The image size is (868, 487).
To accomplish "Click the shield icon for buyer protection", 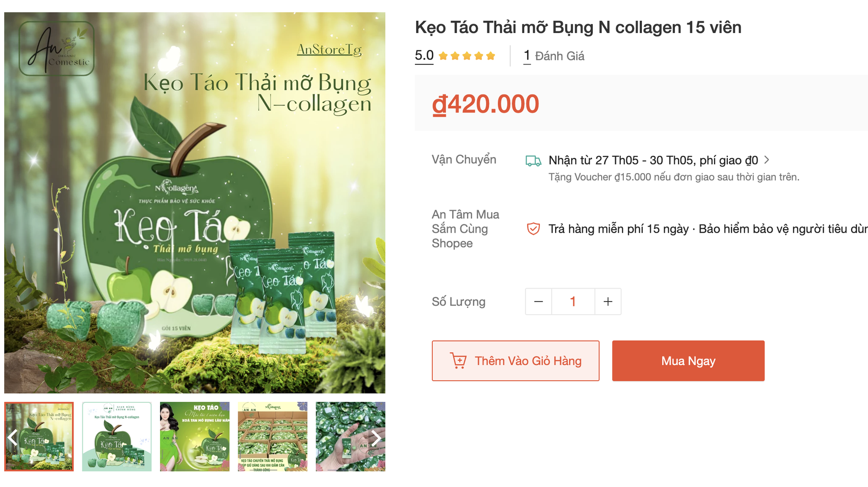I will (533, 229).
